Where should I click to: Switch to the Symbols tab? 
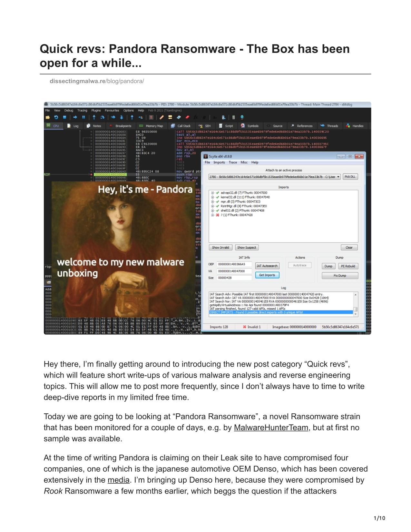click(x=250, y=126)
